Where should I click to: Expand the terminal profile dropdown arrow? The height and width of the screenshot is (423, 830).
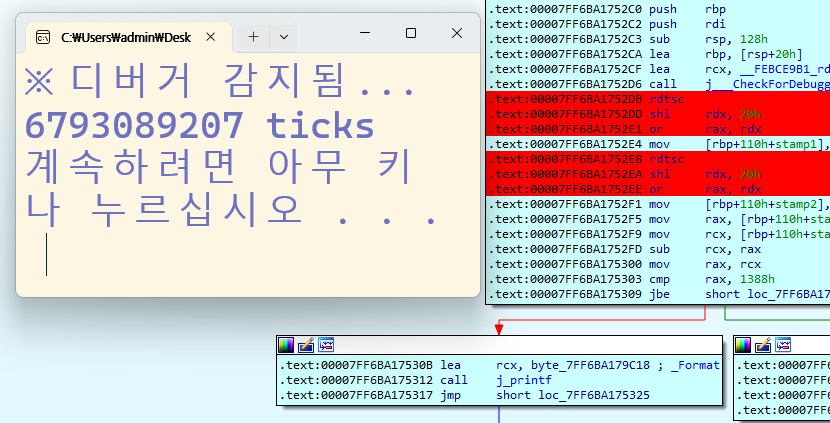[x=283, y=36]
